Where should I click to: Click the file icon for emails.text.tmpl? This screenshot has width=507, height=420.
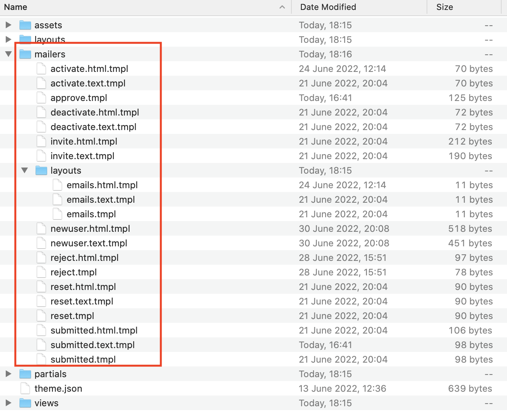tap(57, 199)
